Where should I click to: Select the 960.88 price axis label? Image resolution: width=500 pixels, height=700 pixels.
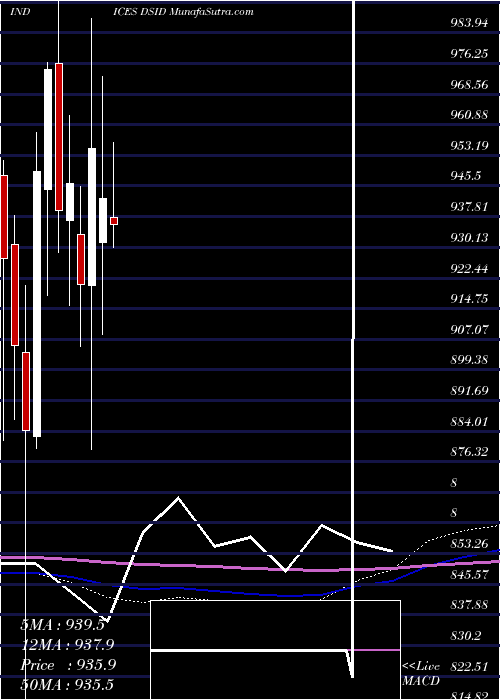469,115
